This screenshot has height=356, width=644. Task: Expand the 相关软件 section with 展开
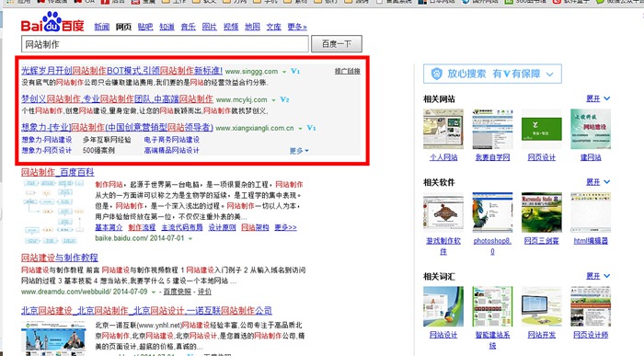(598, 182)
